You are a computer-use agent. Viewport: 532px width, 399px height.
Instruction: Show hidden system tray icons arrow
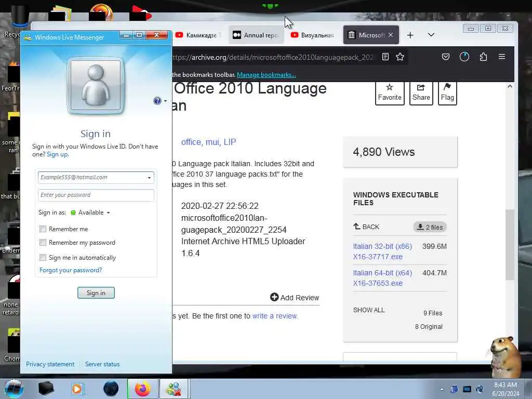click(x=442, y=389)
